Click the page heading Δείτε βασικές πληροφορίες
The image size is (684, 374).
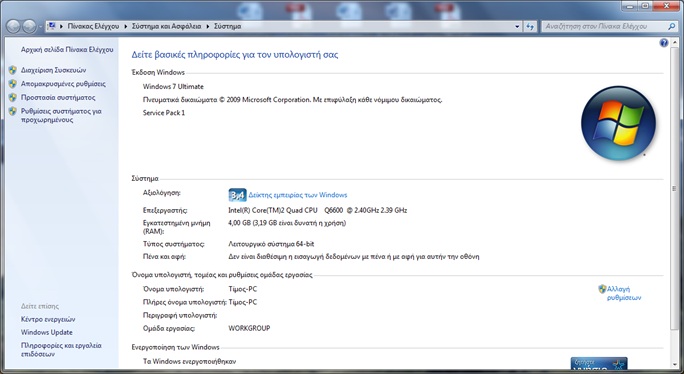tap(235, 55)
